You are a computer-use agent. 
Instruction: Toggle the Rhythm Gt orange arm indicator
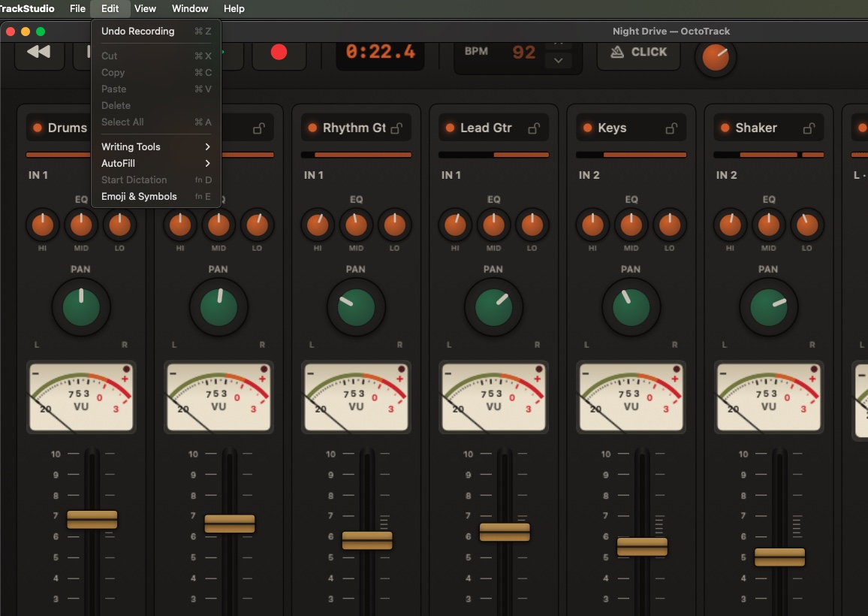(312, 128)
